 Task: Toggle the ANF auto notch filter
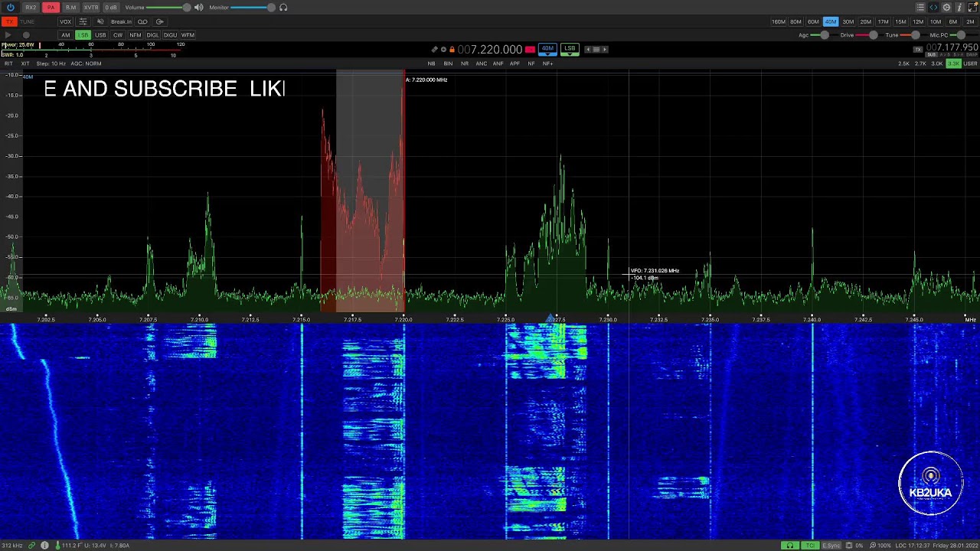[x=498, y=64]
